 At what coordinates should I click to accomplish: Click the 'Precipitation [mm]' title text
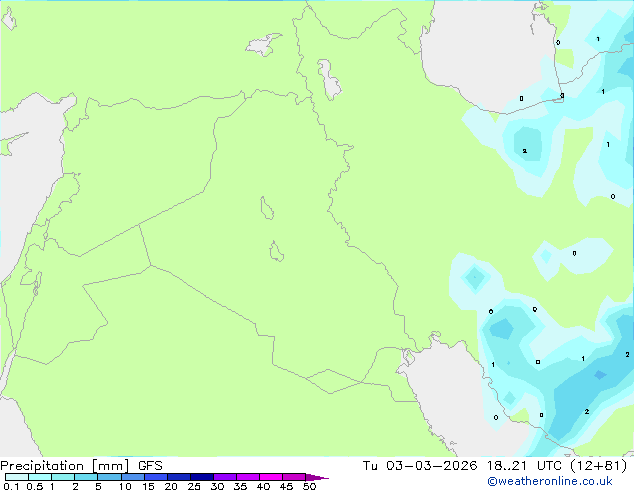coord(65,466)
